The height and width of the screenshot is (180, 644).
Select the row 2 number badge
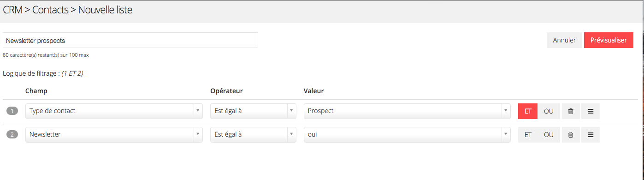tap(12, 134)
